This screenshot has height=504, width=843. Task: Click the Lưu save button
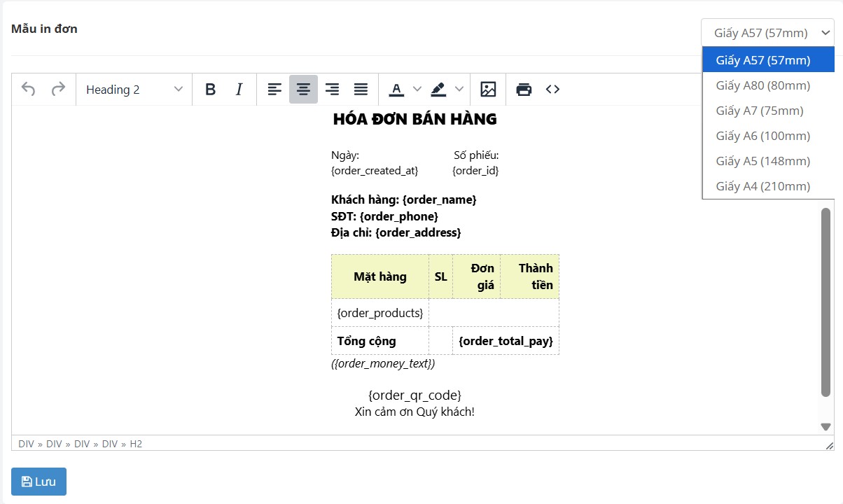click(x=39, y=482)
